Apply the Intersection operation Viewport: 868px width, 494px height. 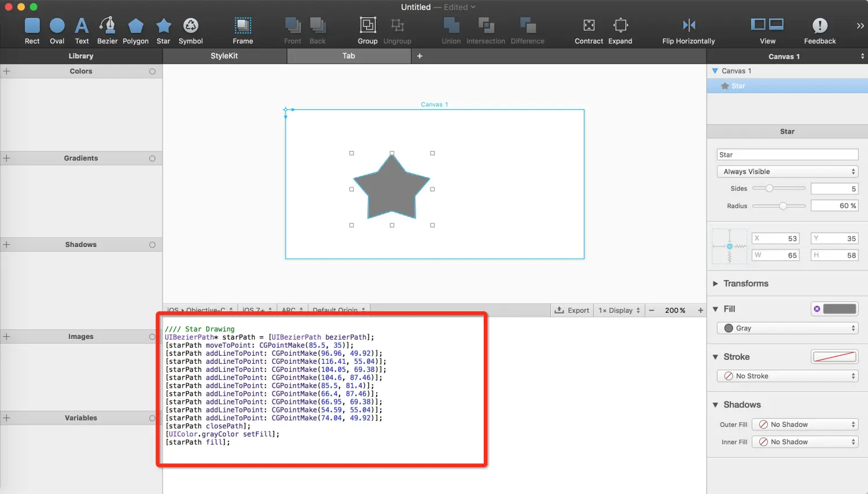(x=486, y=31)
